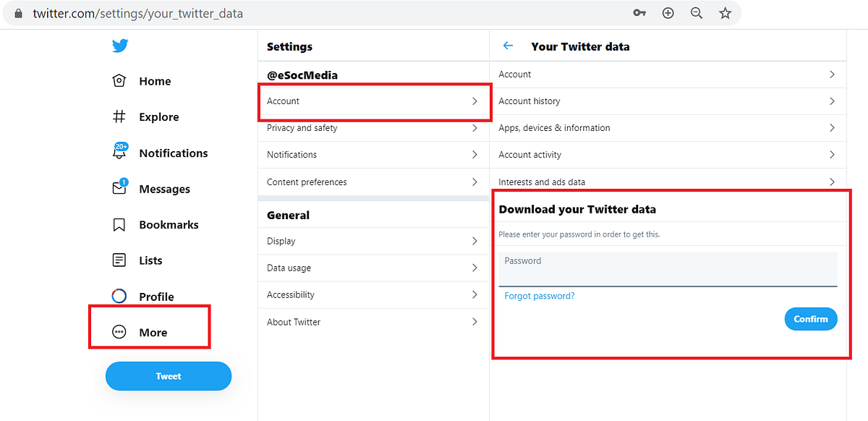This screenshot has width=868, height=421.
Task: Click the Twitter bird logo
Action: 120,45
